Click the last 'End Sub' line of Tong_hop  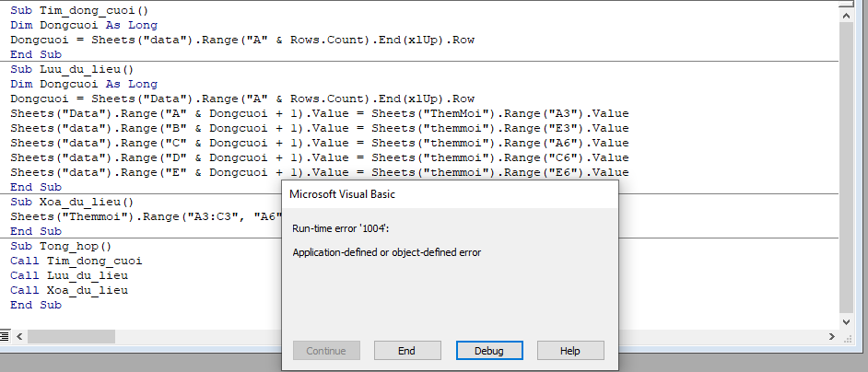35,305
